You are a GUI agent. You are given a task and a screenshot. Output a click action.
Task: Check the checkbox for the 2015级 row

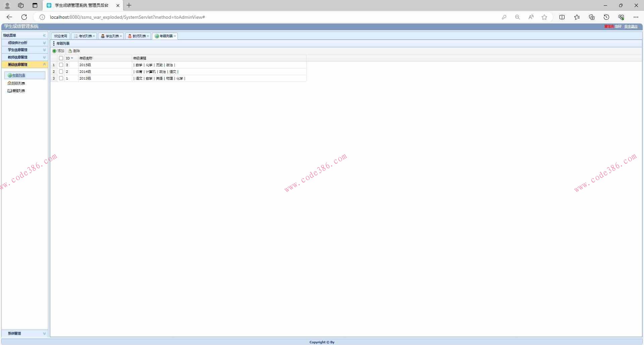(x=61, y=65)
